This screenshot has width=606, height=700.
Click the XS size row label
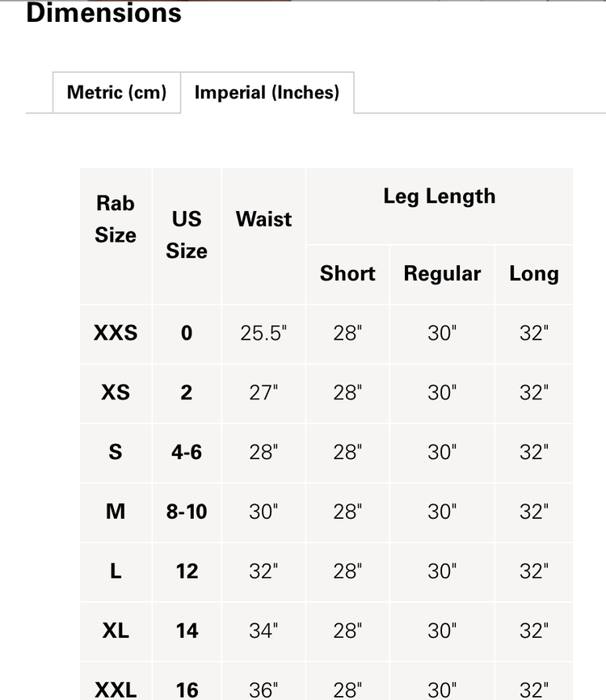click(115, 393)
